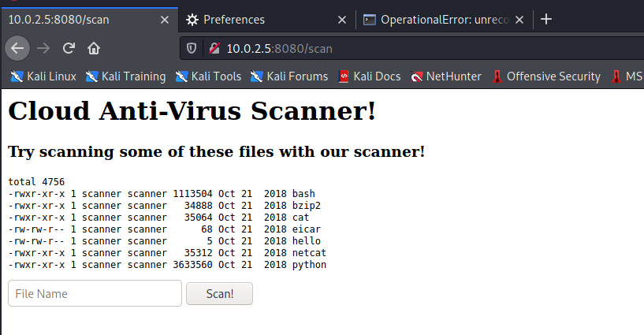Click the File Name input field
This screenshot has width=644, height=335.
click(95, 293)
